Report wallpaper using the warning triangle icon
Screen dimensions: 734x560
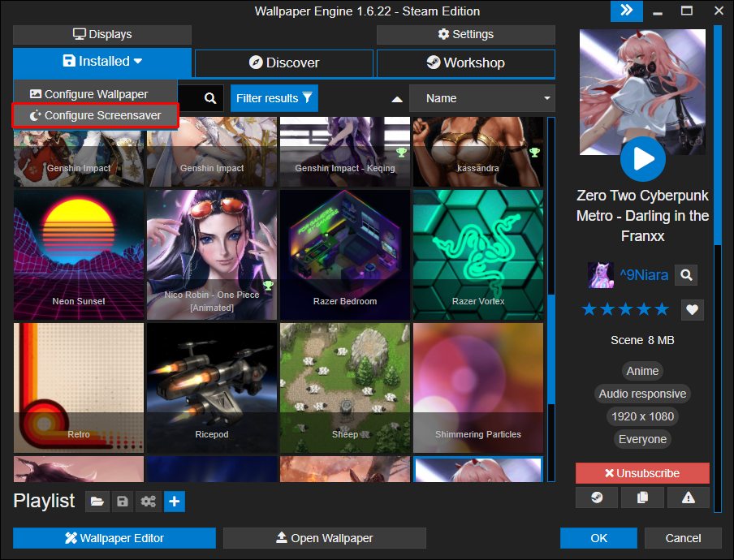click(689, 498)
